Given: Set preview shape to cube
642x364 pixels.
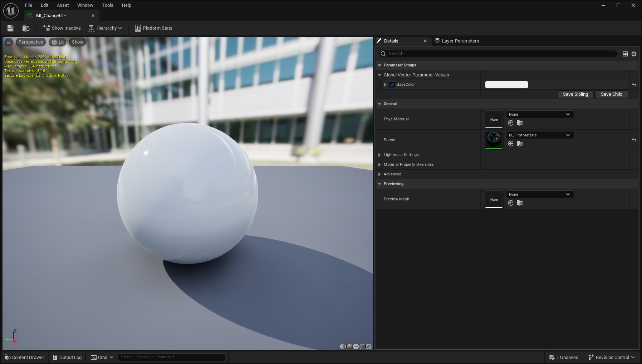Looking at the screenshot, I should (362, 346).
